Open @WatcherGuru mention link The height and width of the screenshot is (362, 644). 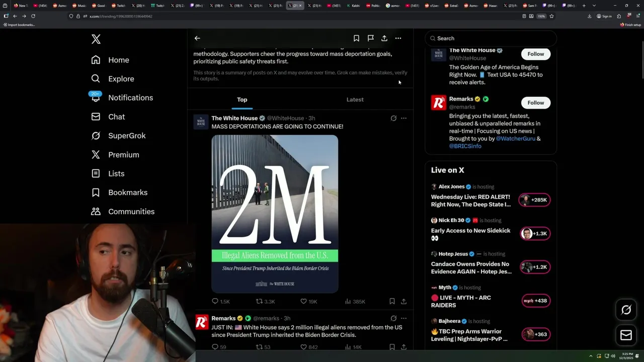tap(515, 138)
